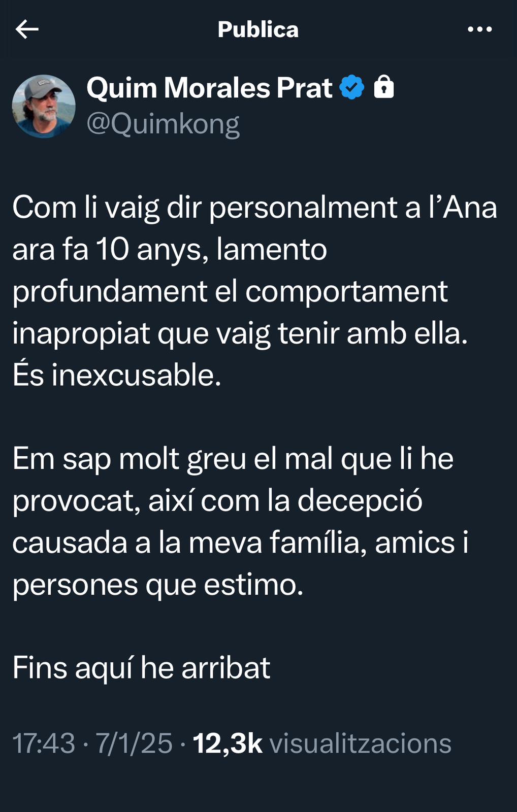Click the phrase "persones que estimo."
The image size is (517, 812).
click(157, 585)
